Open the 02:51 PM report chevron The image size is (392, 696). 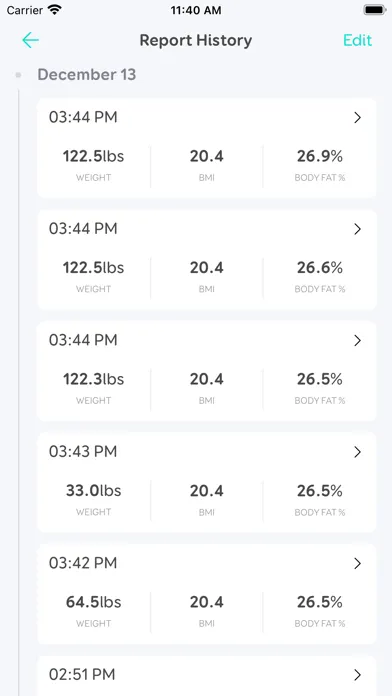click(x=357, y=675)
